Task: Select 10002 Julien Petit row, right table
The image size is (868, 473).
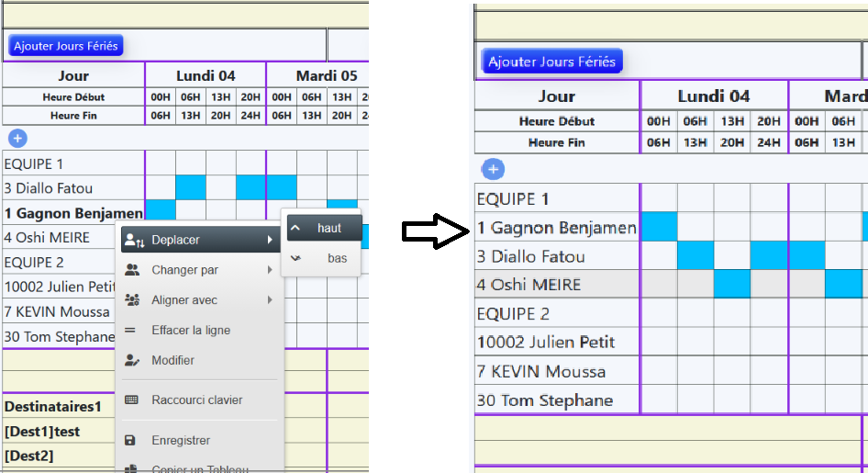Action: click(x=557, y=342)
